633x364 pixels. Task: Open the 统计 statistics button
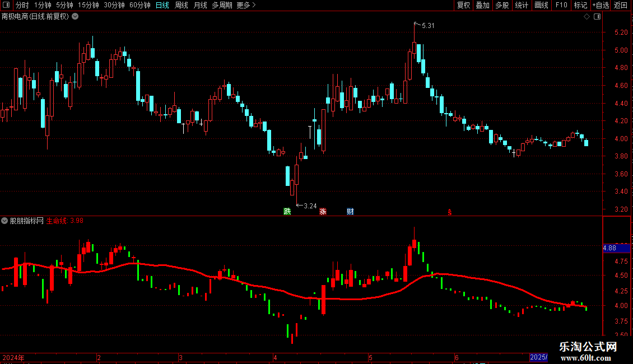522,5
